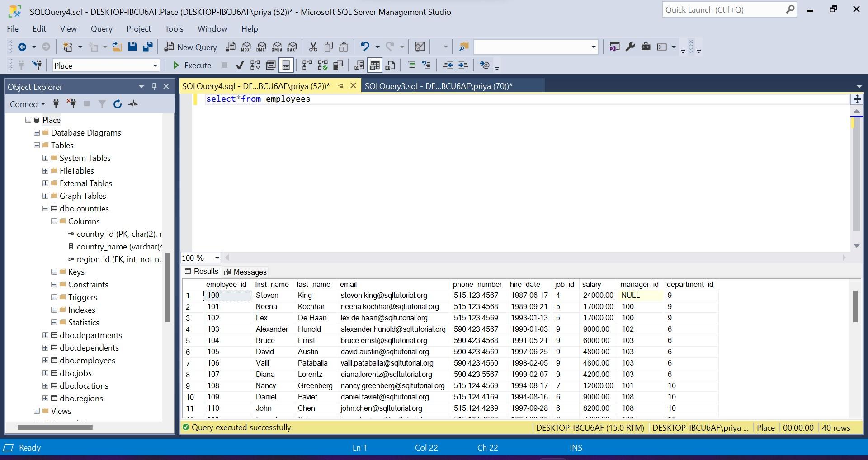Click the Undo icon on the toolbar

coord(364,47)
